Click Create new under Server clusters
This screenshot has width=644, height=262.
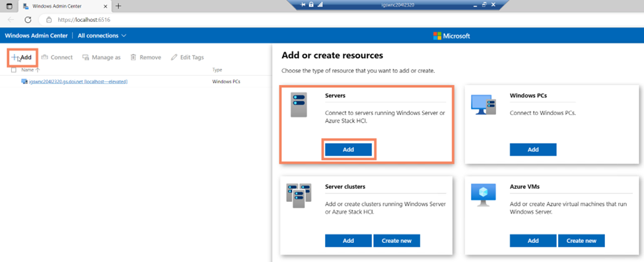point(397,241)
